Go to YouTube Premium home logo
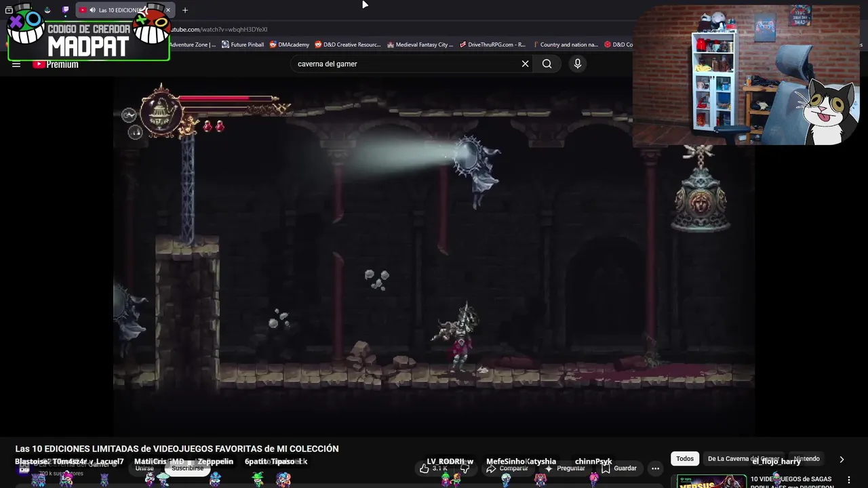868x488 pixels. [56, 64]
